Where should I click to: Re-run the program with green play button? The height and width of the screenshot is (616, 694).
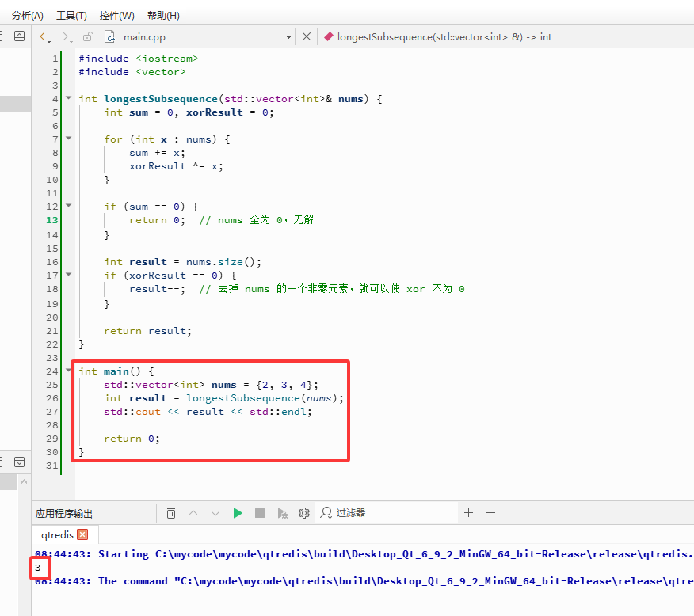(x=238, y=513)
